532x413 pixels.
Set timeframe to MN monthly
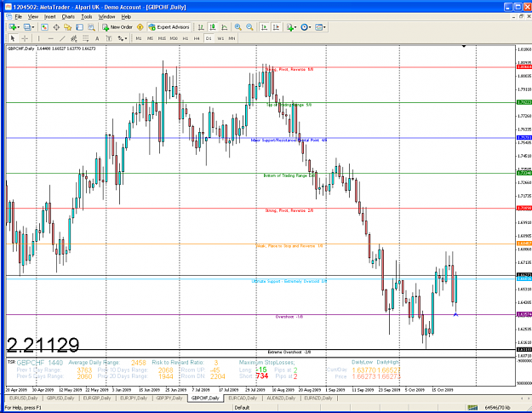click(x=232, y=38)
